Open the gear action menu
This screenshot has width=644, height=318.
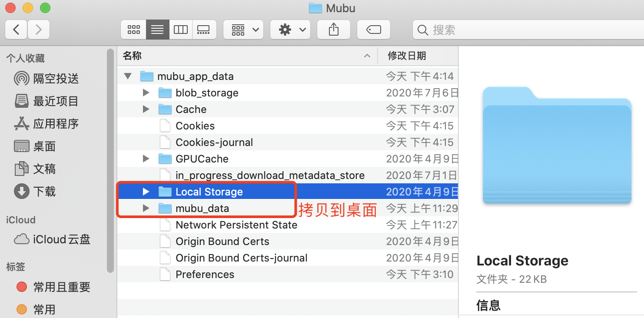point(290,30)
